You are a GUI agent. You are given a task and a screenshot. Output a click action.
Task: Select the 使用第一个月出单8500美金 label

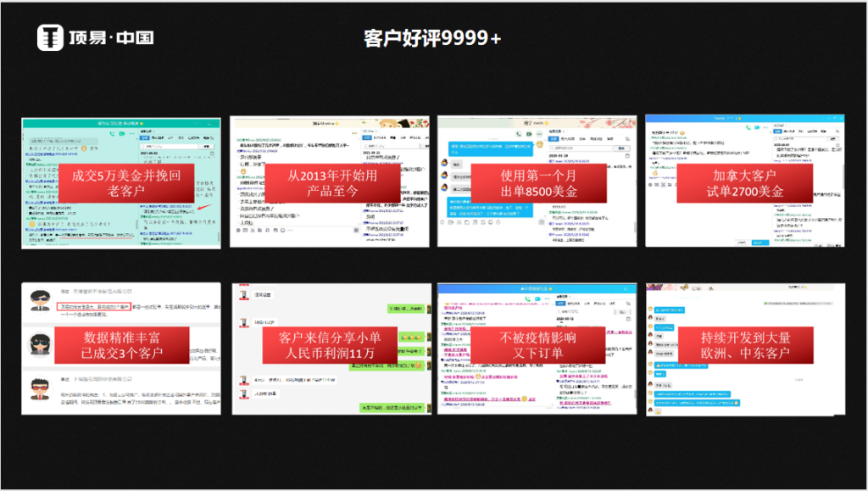coord(539,182)
